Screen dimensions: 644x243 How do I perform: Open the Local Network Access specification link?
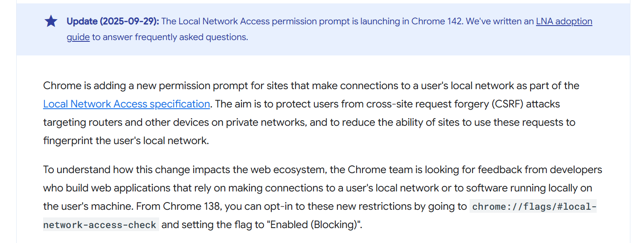click(x=127, y=104)
